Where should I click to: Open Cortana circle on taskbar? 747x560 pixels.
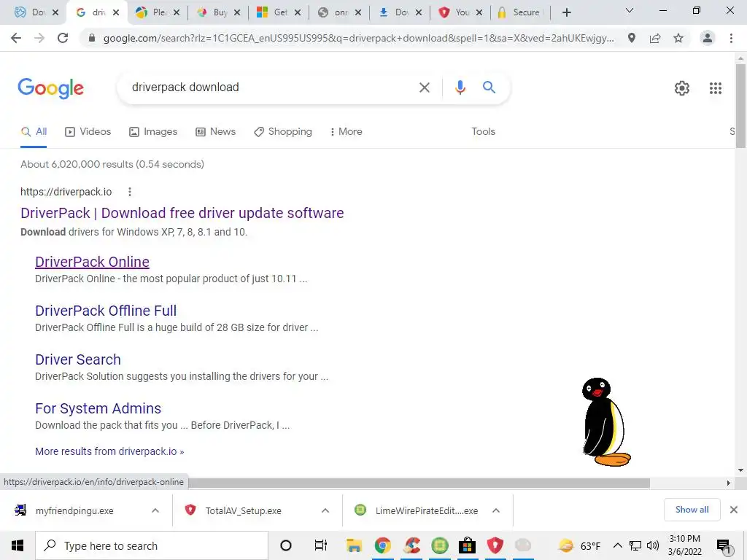click(286, 545)
